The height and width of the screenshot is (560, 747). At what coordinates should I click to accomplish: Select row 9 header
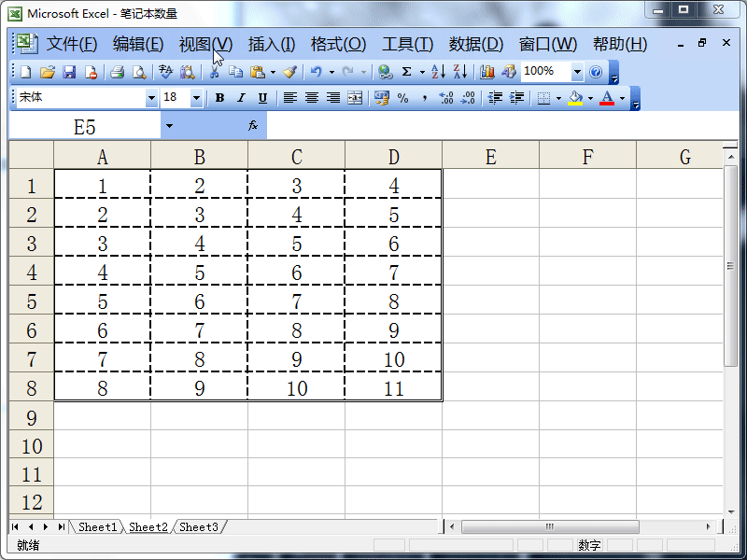pos(32,417)
